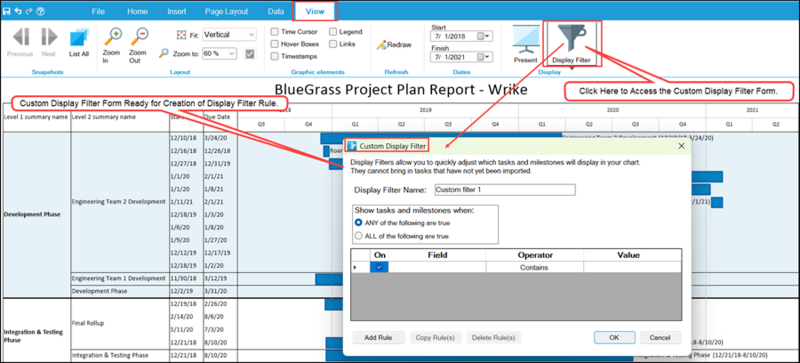800x363 pixels.
Task: Click the report title BlueGrass Project Plan Report
Action: click(x=401, y=90)
